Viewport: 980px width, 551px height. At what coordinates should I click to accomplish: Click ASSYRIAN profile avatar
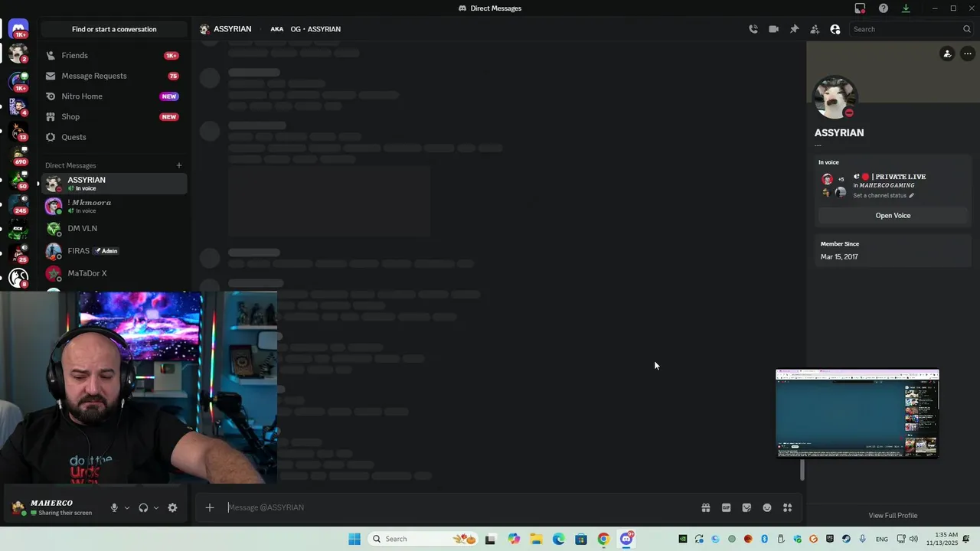pyautogui.click(x=835, y=97)
